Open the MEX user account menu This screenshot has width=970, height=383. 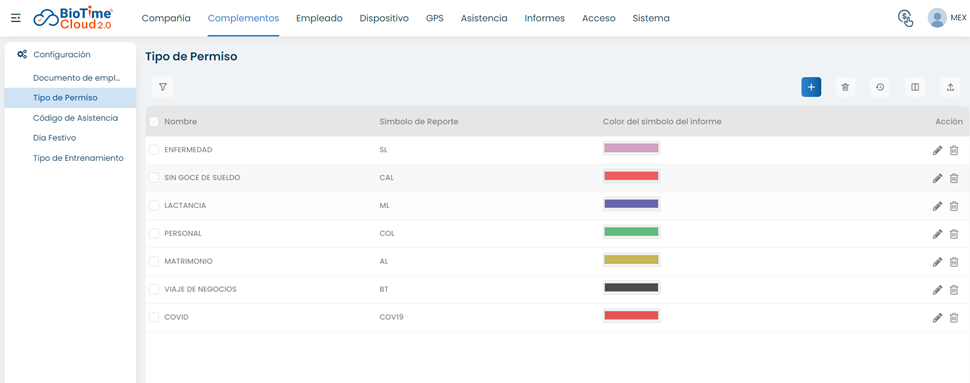(947, 18)
